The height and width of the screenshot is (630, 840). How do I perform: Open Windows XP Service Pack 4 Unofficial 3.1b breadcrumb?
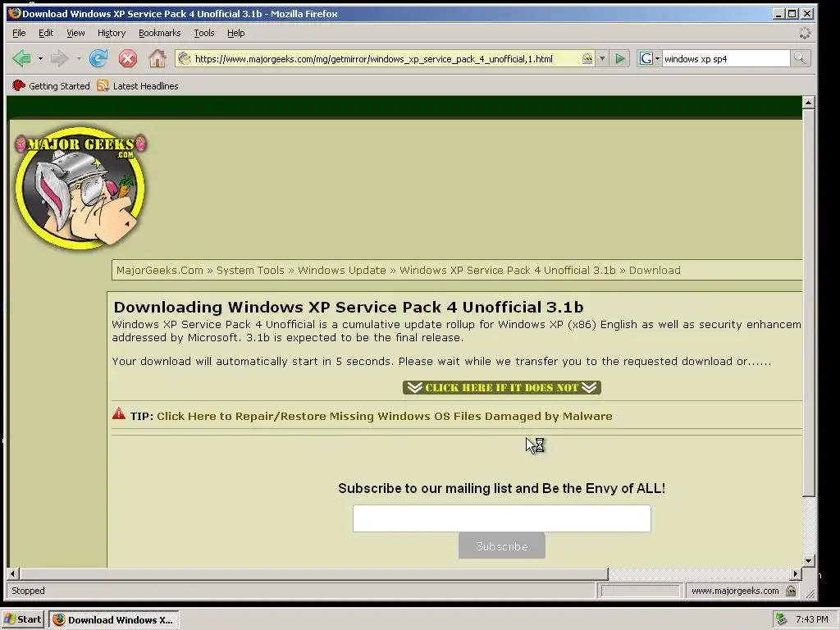(508, 271)
